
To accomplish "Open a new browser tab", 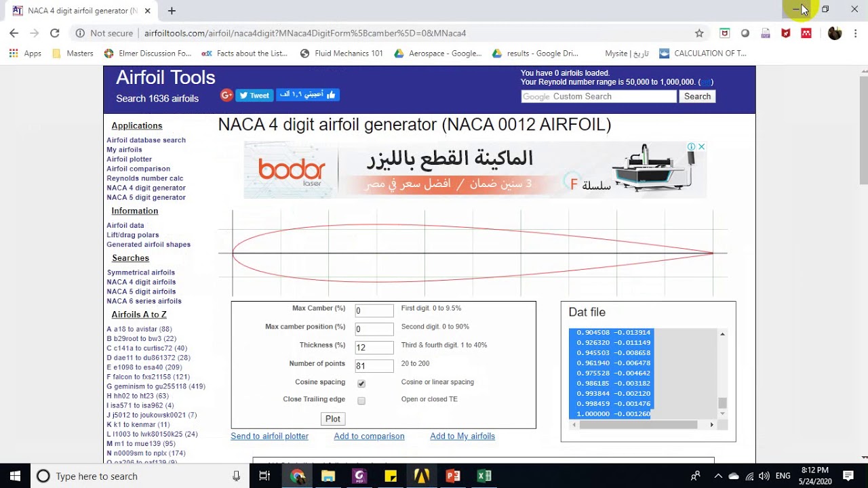I will [x=172, y=10].
